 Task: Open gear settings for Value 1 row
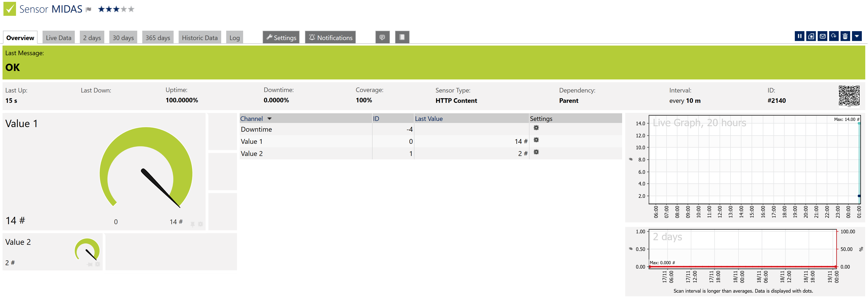[536, 140]
